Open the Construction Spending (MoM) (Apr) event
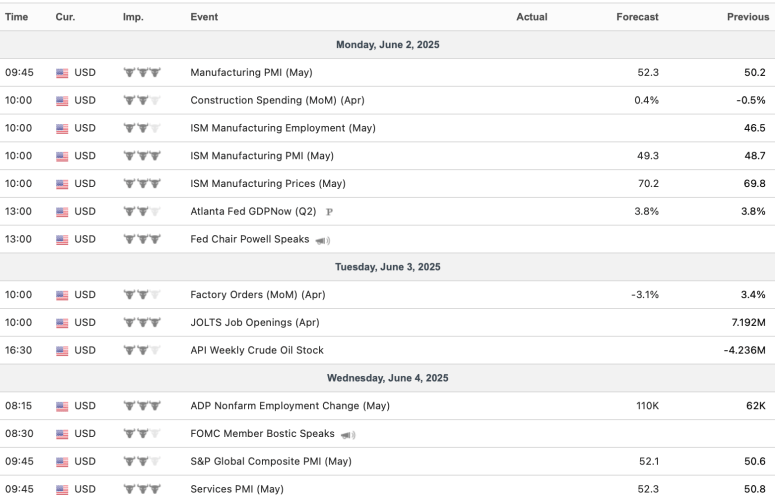The width and height of the screenshot is (775, 497). point(277,100)
